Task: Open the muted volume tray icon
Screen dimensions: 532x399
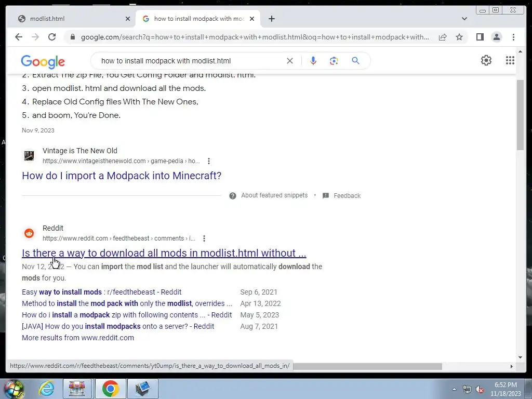Action: click(480, 389)
